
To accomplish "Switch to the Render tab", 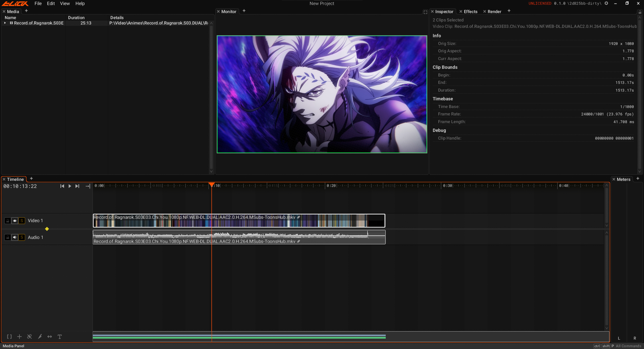I will pyautogui.click(x=494, y=11).
